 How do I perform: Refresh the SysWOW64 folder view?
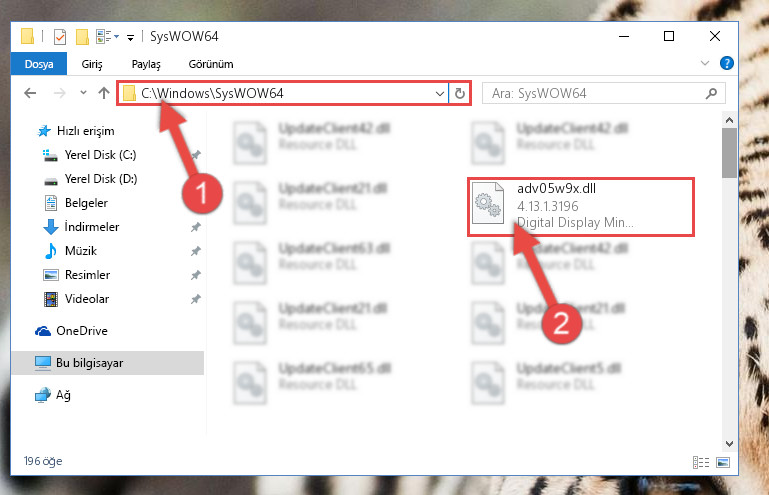(x=460, y=93)
